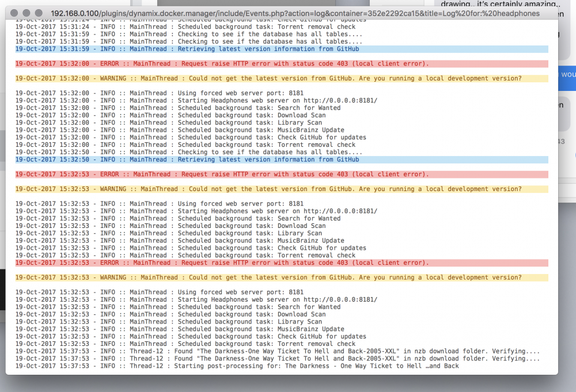Screen dimensions: 576x392
Task: Select the 15:32:50 database tables check line
Action: click(x=189, y=152)
